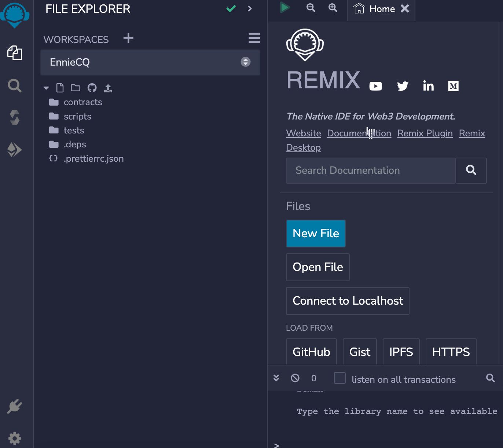
Task: Create a new workspace with plus icon
Action: pyautogui.click(x=128, y=38)
